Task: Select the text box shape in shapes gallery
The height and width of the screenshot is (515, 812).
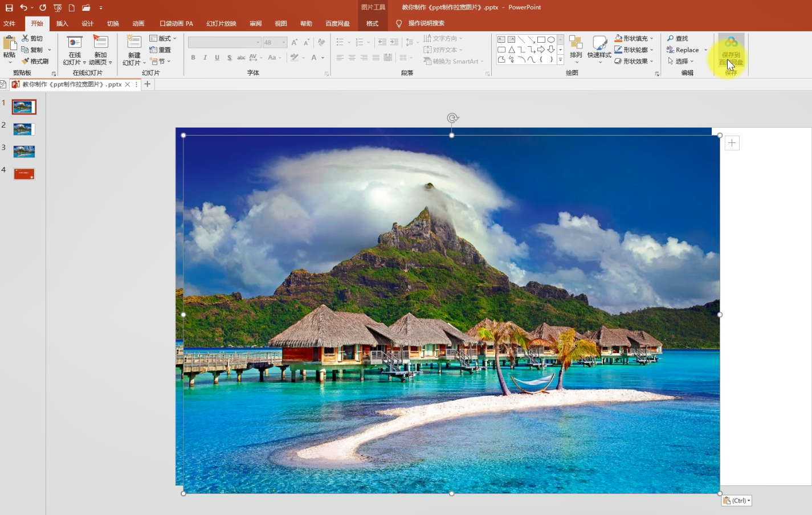Action: click(x=501, y=39)
